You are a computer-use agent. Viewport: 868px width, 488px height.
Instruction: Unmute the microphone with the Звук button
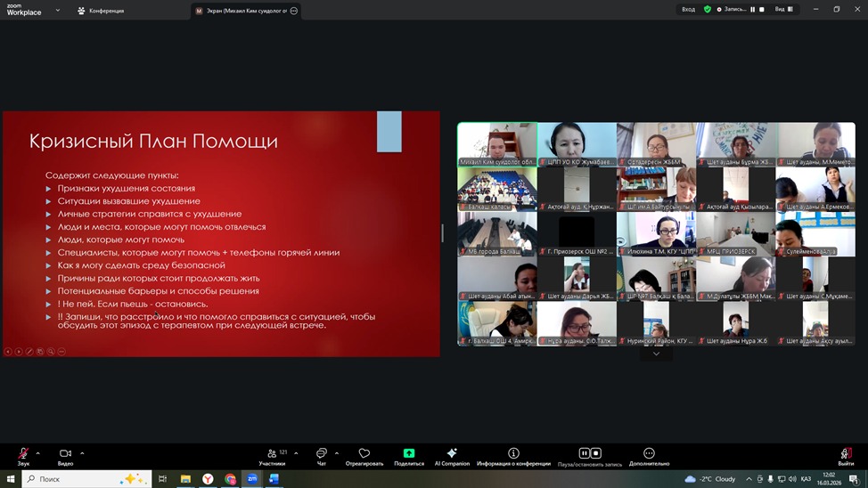(x=23, y=454)
